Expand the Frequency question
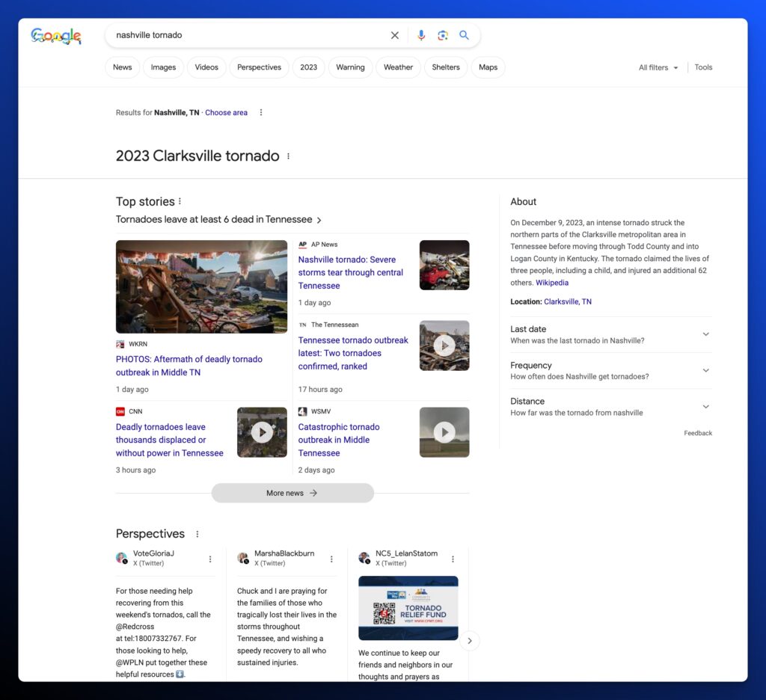The height and width of the screenshot is (700, 766). click(x=705, y=370)
